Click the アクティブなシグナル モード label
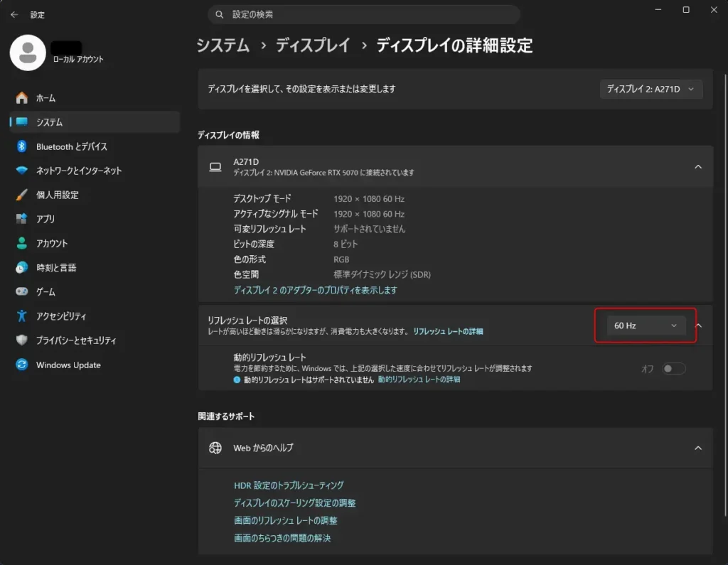Viewport: 728px width, 565px height. pyautogui.click(x=276, y=213)
